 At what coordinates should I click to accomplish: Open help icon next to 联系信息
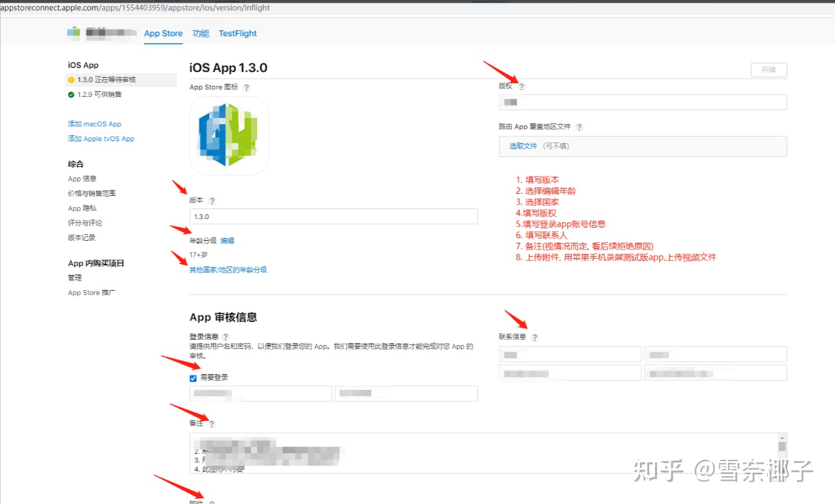(534, 338)
